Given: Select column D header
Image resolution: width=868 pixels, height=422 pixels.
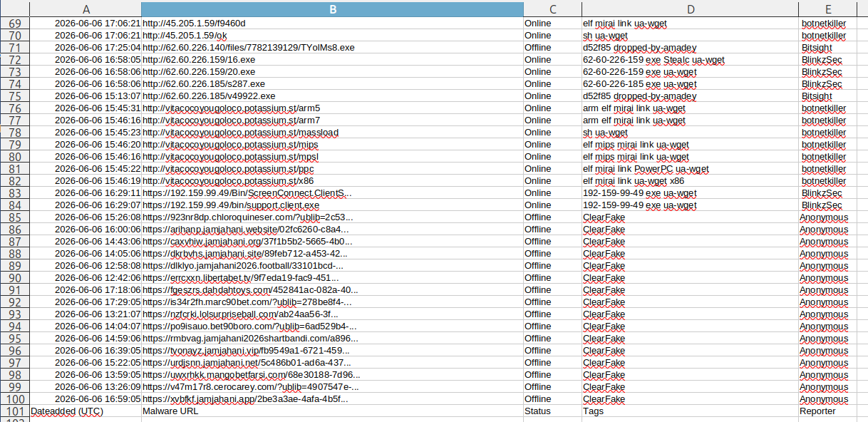Looking at the screenshot, I should 689,9.
